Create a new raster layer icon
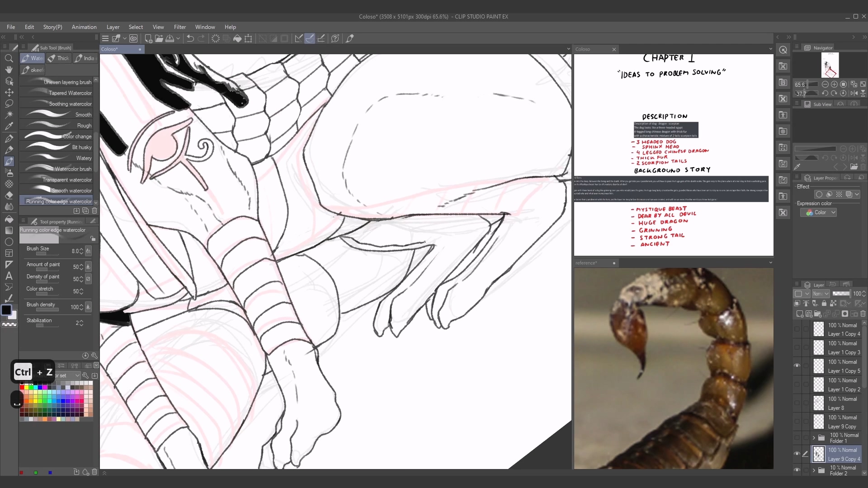 pos(799,314)
